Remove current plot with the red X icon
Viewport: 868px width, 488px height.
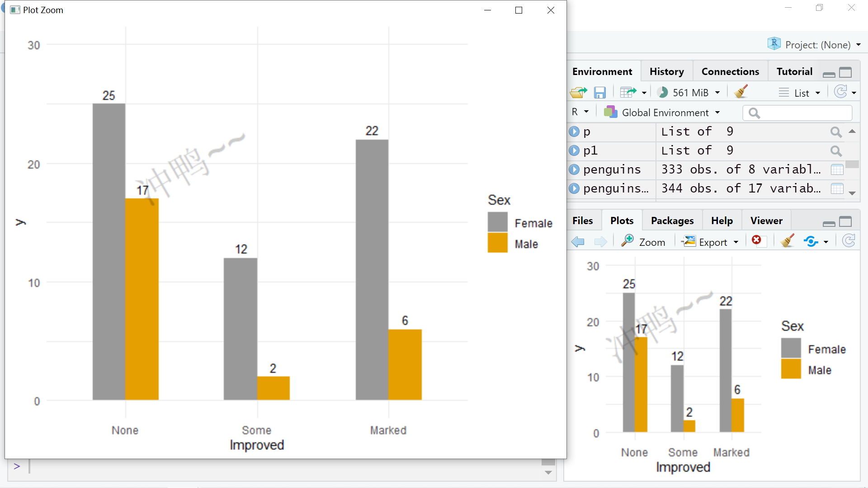756,240
